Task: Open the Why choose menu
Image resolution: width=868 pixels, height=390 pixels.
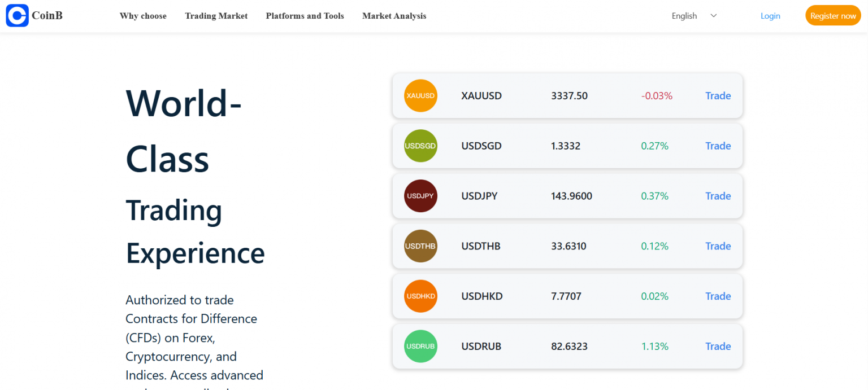Action: 143,16
